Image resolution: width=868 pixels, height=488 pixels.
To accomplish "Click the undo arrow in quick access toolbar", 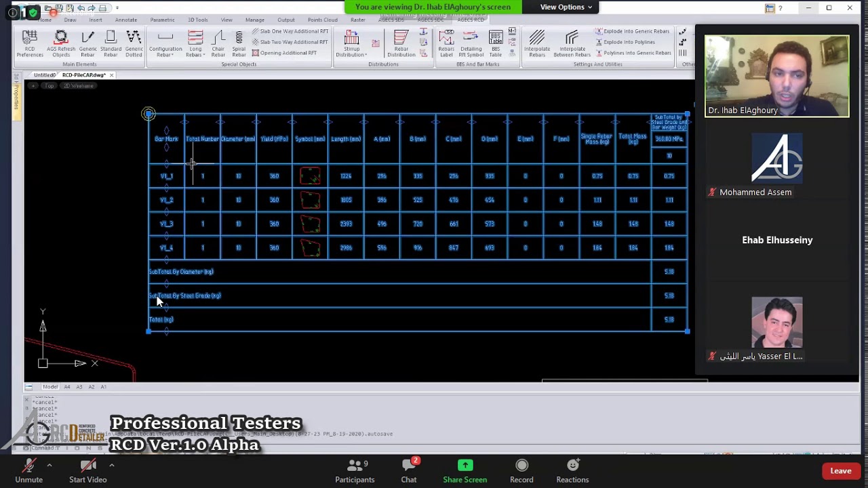I will 81,8.
